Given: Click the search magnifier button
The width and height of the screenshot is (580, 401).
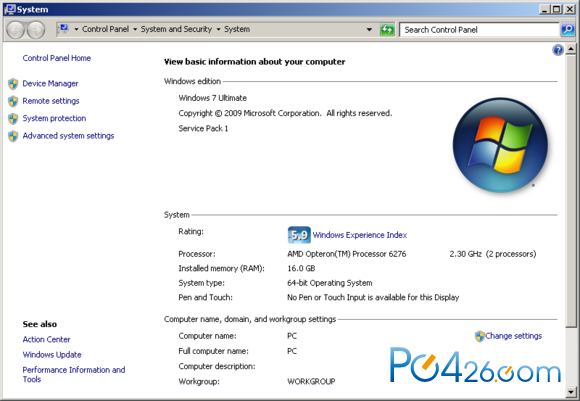Looking at the screenshot, I should point(567,30).
